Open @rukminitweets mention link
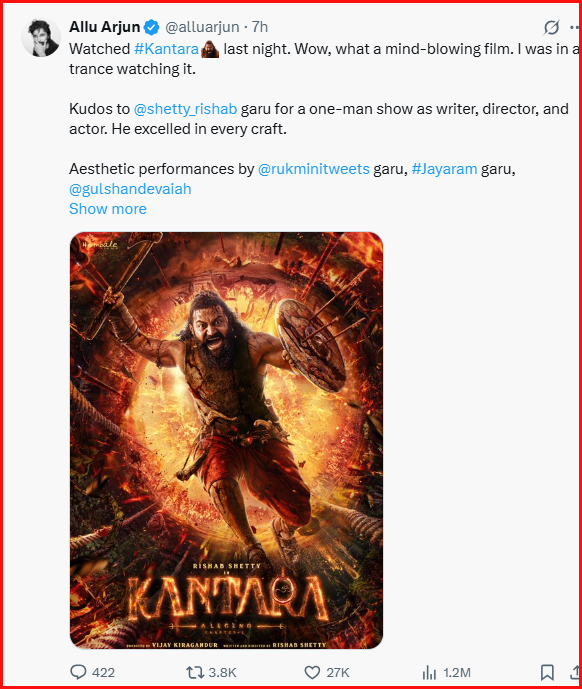The height and width of the screenshot is (689, 582). 313,169
